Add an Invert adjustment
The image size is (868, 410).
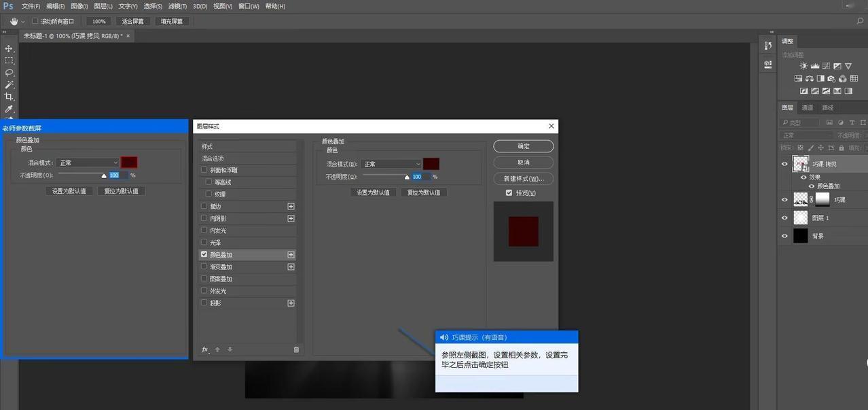tap(803, 90)
